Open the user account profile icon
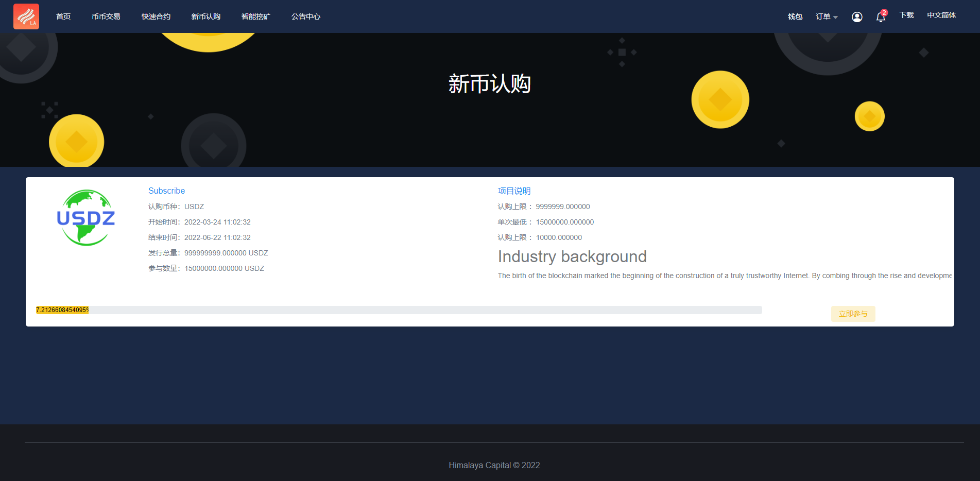The height and width of the screenshot is (481, 980). pos(856,16)
